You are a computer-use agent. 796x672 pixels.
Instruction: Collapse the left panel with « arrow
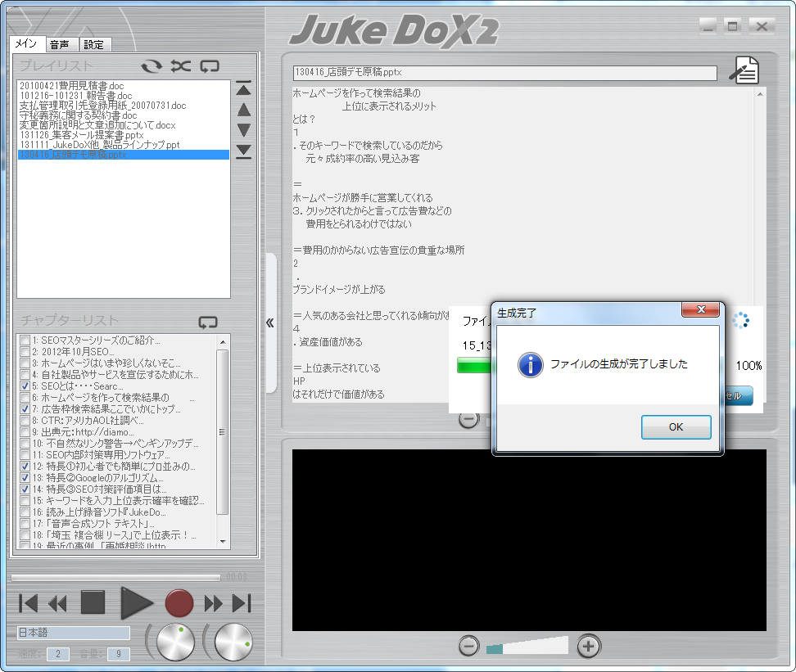(270, 322)
